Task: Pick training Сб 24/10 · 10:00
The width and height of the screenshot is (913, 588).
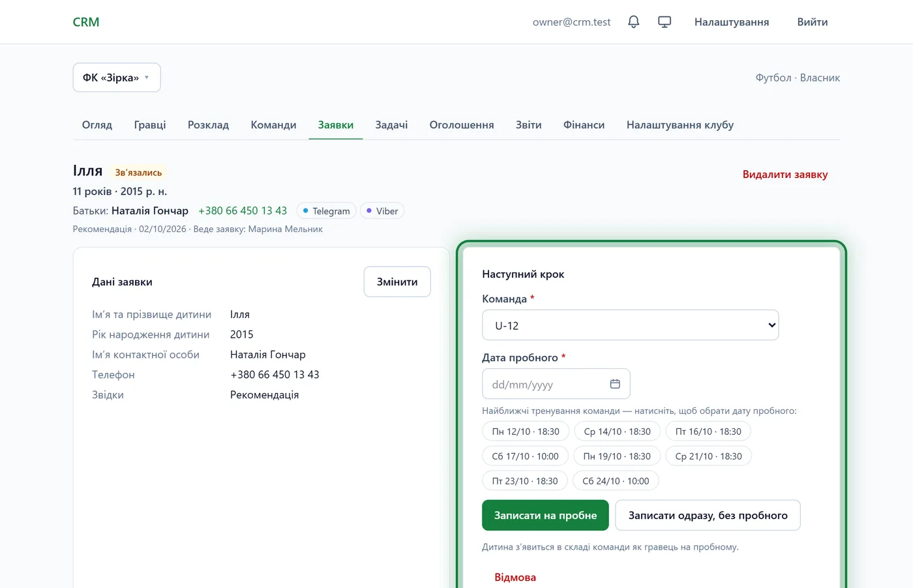Action: pos(616,481)
